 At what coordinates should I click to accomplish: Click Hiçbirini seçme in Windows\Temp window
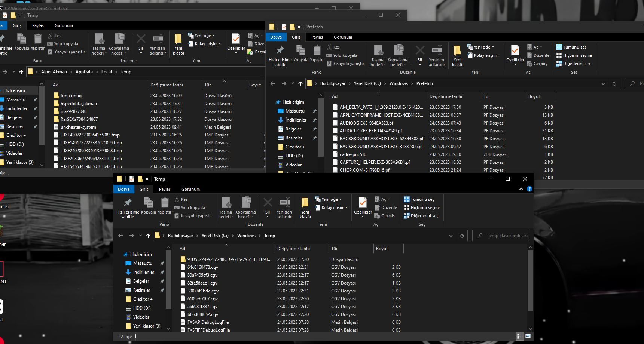coord(422,208)
